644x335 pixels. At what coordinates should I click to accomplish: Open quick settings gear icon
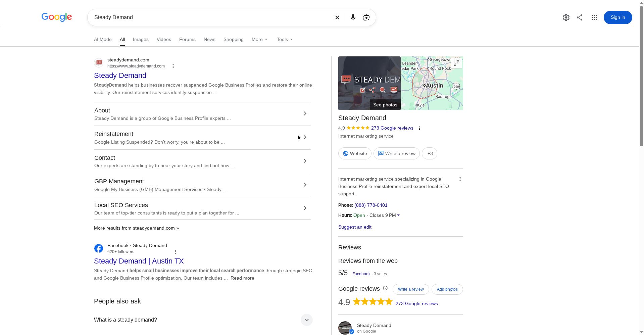point(566,17)
